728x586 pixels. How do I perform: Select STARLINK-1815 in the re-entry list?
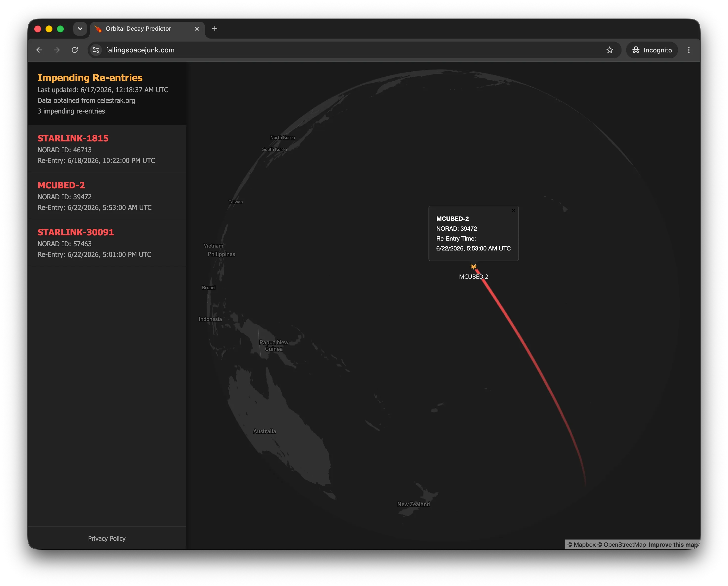point(107,149)
